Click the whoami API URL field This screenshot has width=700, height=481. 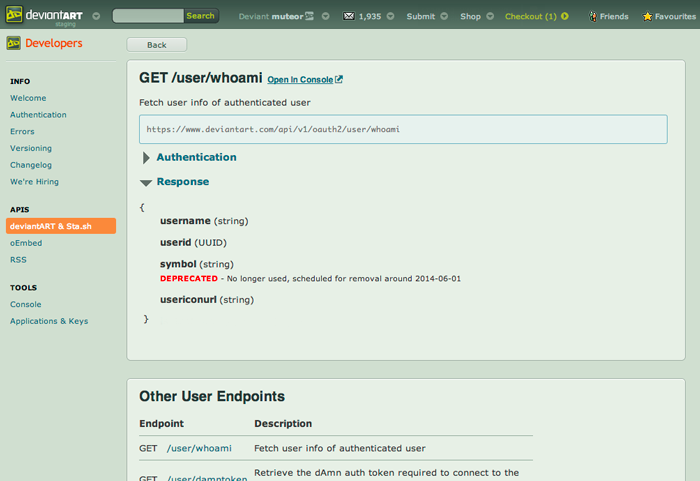403,129
